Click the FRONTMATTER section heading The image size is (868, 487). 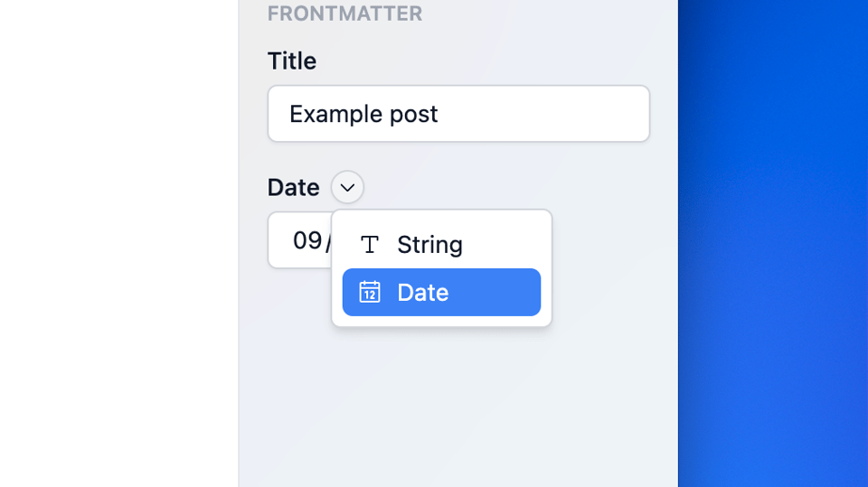coord(344,14)
